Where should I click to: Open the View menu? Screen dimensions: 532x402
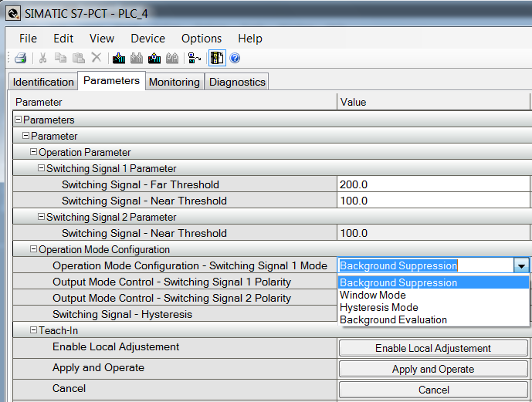(102, 39)
